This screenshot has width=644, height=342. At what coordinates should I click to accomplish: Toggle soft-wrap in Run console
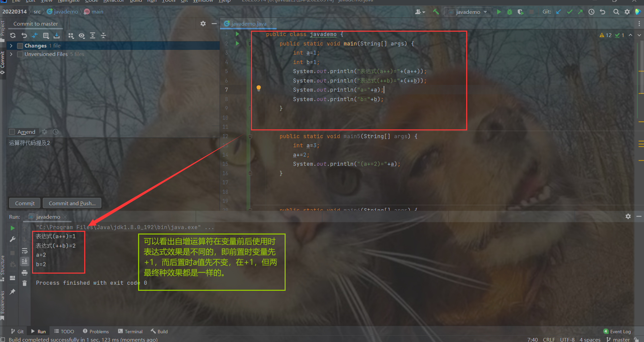(x=25, y=251)
